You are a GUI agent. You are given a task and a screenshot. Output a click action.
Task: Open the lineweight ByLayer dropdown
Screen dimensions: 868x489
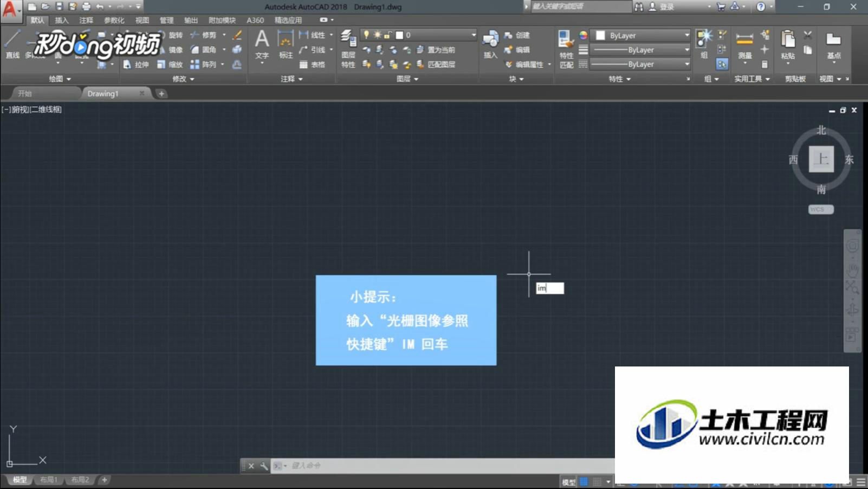tap(640, 50)
